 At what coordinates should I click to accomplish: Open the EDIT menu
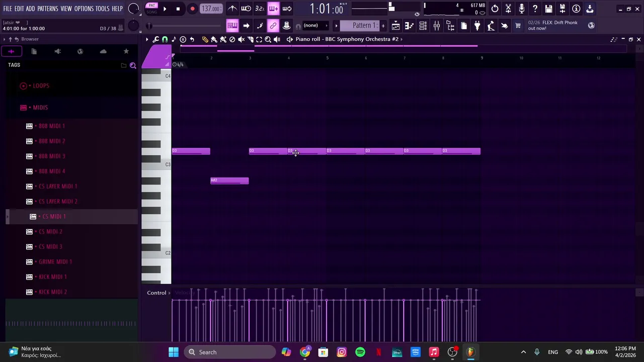[19, 9]
